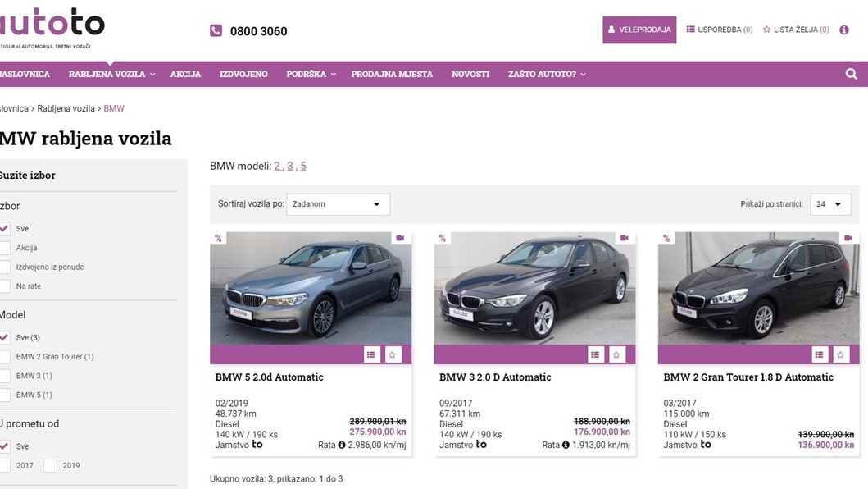
Task: Click the black BMW 3 car photo
Action: tap(534, 288)
